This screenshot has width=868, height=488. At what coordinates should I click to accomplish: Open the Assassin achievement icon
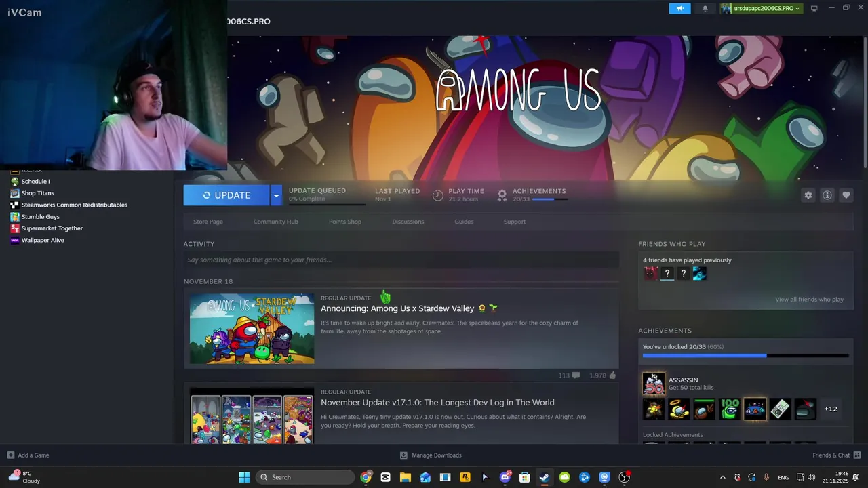pyautogui.click(x=654, y=384)
